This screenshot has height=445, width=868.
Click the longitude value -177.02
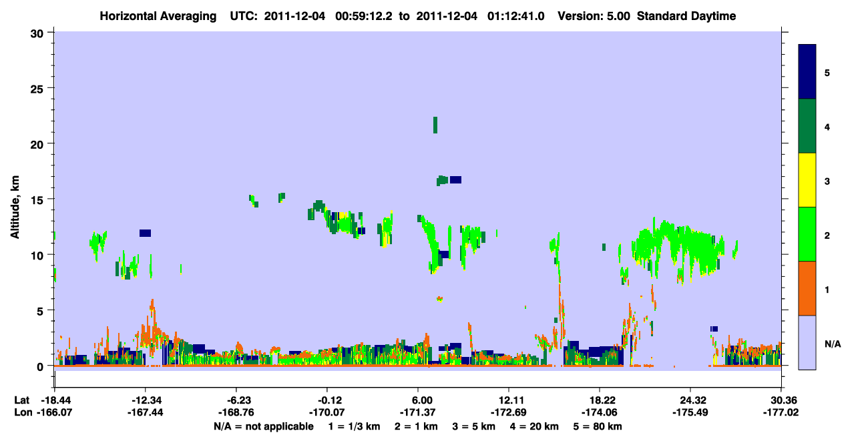[x=781, y=412]
